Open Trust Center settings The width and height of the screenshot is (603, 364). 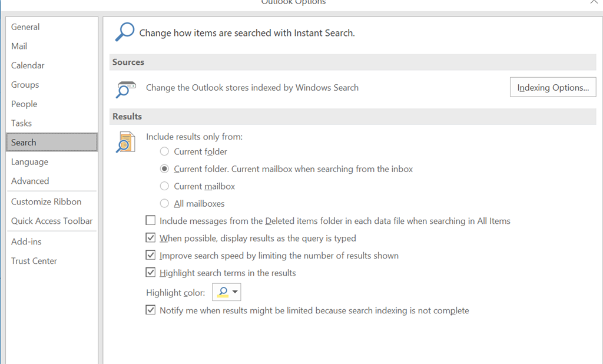point(52,261)
